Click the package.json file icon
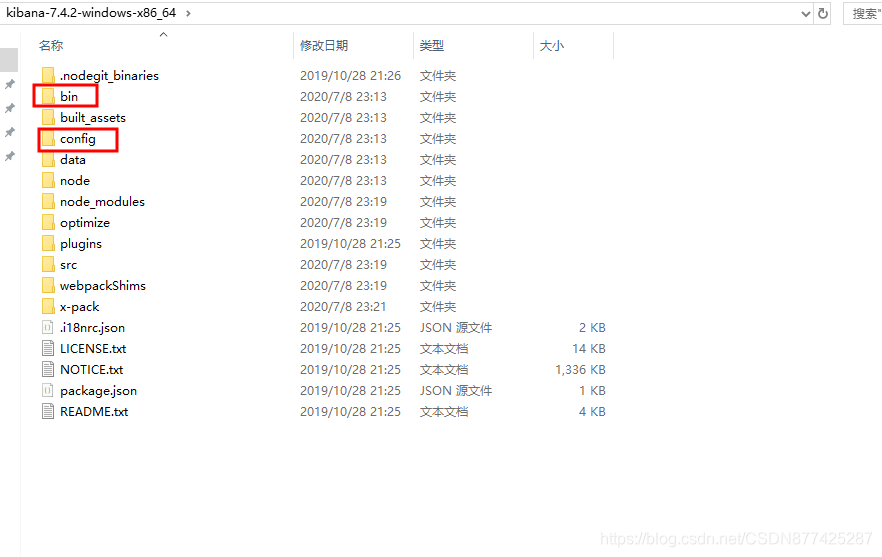 click(48, 390)
